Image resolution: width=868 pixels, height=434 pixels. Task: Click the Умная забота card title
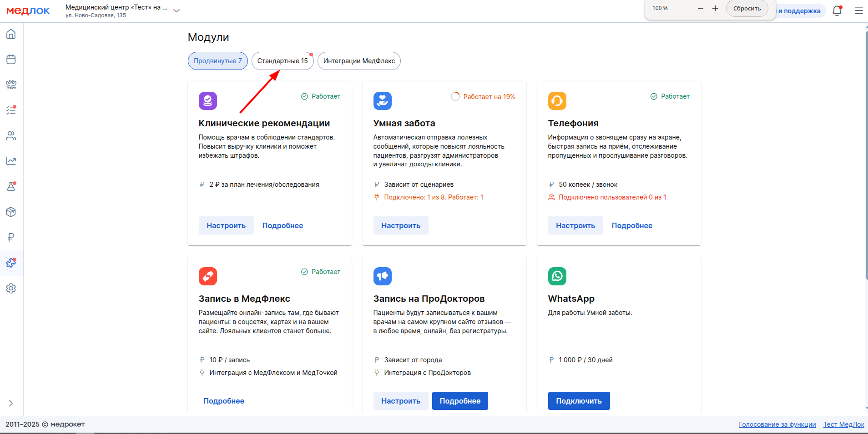point(404,123)
